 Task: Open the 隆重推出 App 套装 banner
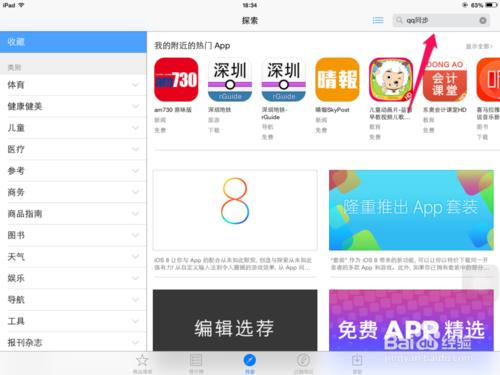point(411,210)
